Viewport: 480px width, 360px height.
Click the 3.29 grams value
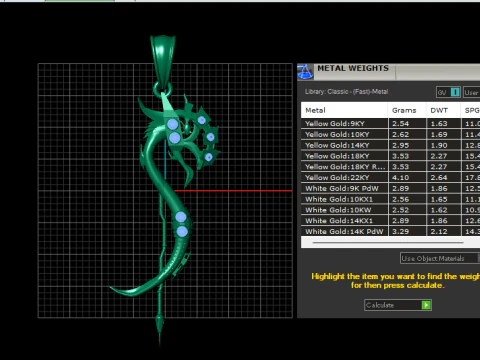pyautogui.click(x=400, y=231)
